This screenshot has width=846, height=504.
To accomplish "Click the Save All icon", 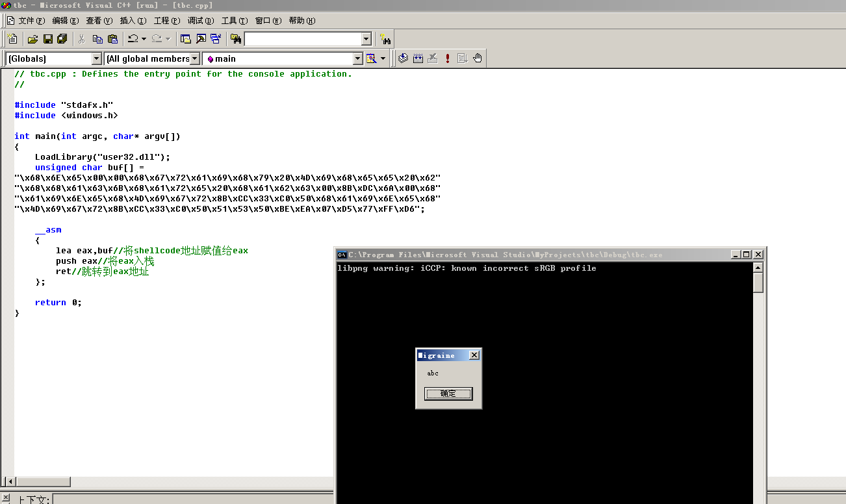I will point(62,39).
